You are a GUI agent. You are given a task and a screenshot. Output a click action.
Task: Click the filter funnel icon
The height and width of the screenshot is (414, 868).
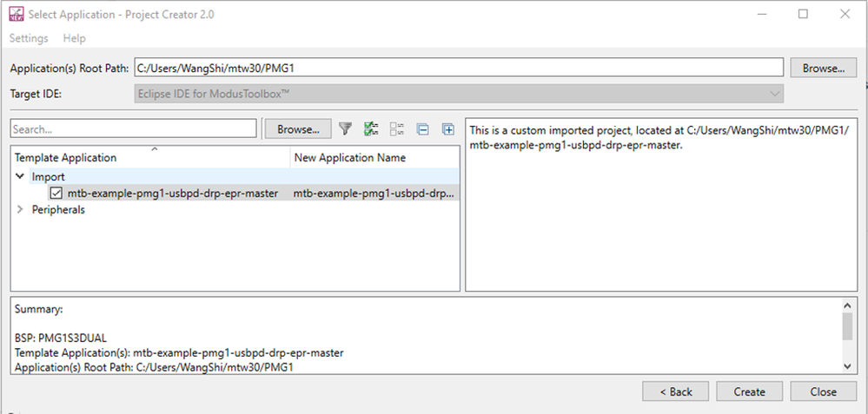click(346, 128)
